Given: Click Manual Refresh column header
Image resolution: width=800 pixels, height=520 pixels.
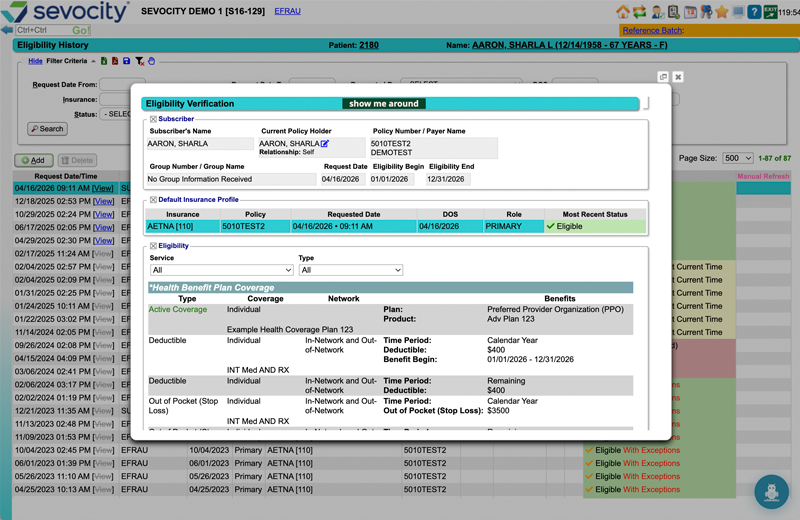Looking at the screenshot, I should (763, 176).
